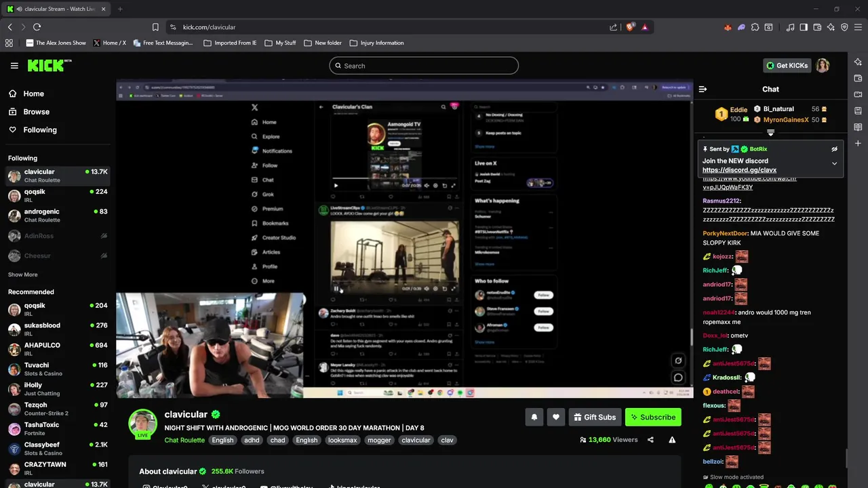Click the browser address bar URL
The height and width of the screenshot is (488, 868).
tap(209, 27)
